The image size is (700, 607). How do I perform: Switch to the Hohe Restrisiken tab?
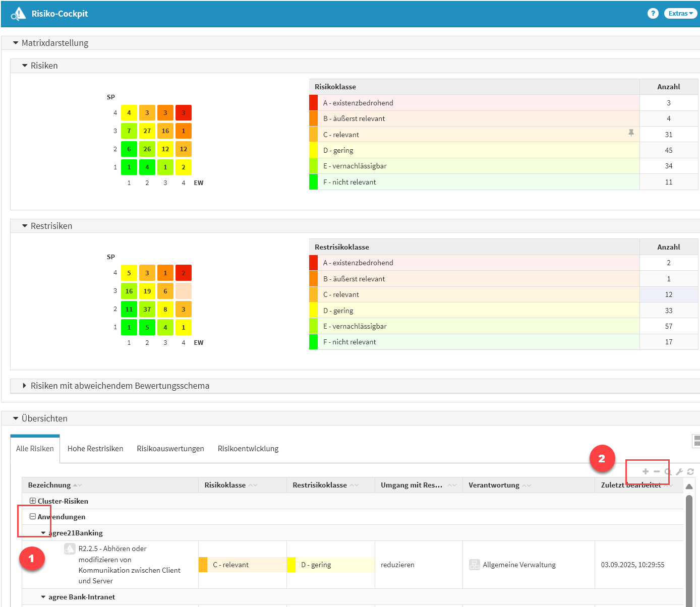click(x=95, y=449)
